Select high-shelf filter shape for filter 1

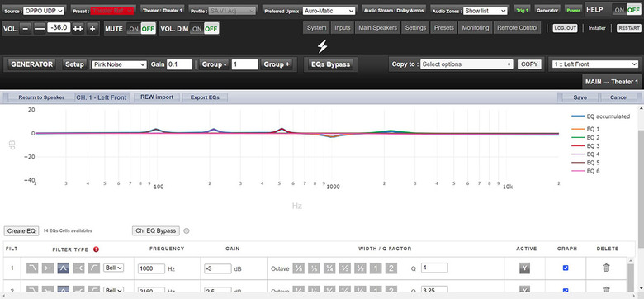pos(79,268)
